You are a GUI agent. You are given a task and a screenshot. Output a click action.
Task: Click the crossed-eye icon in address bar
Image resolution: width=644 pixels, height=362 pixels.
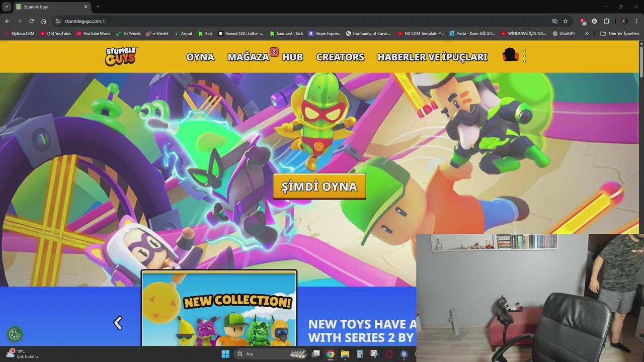[x=554, y=21]
